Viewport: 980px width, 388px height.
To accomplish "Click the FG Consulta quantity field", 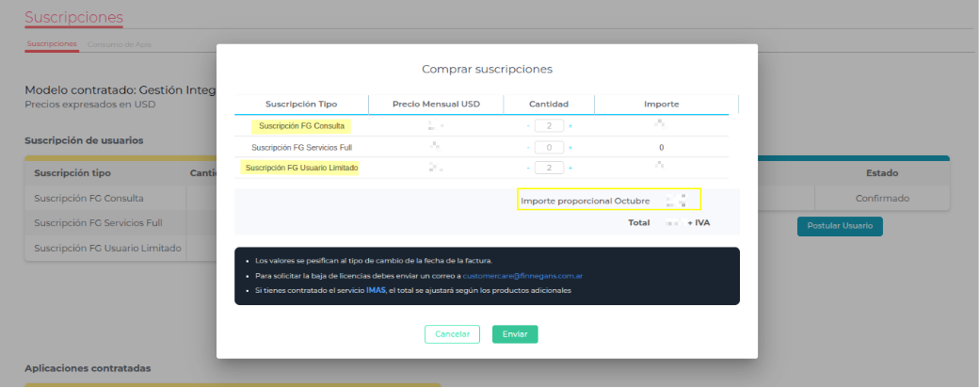I will click(x=549, y=126).
